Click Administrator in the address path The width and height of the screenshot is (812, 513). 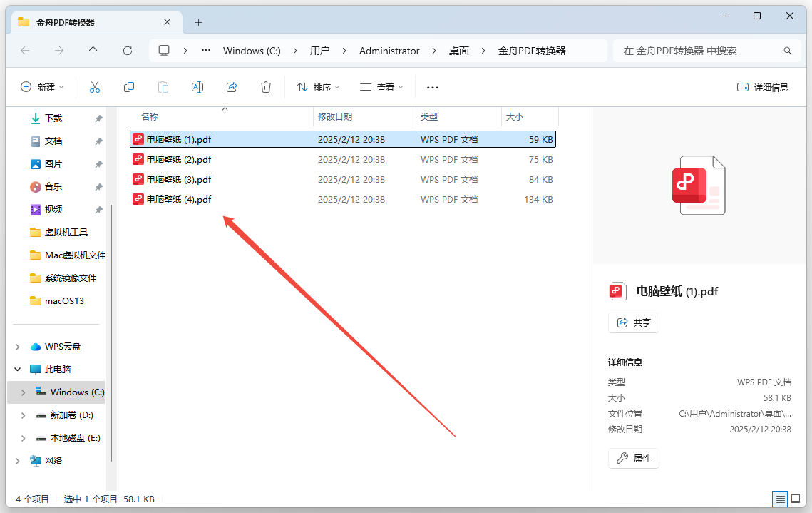[x=389, y=50]
